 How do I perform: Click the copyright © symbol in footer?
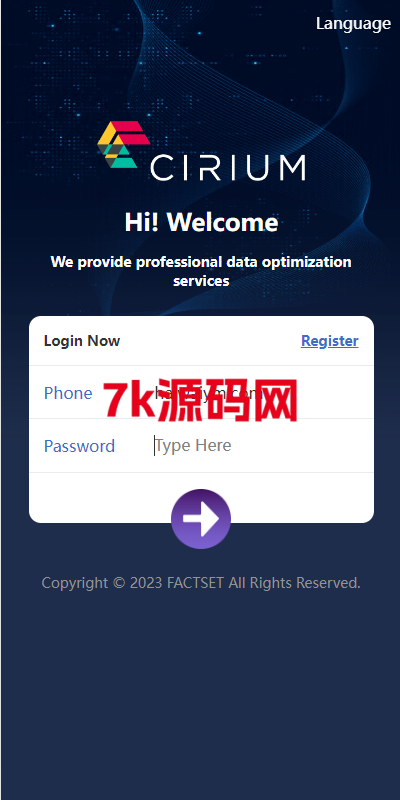118,583
